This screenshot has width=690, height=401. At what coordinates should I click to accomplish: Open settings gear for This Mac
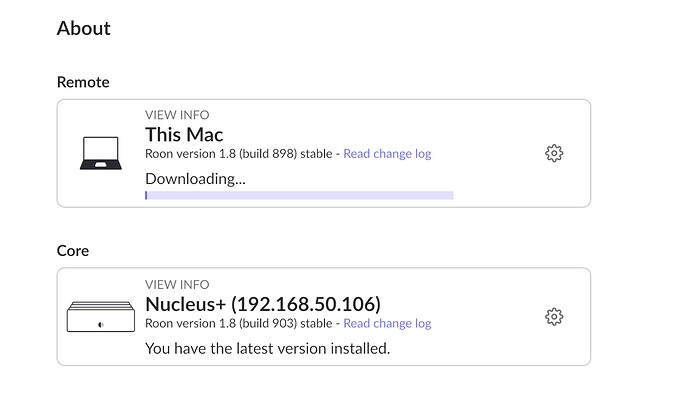click(x=554, y=153)
